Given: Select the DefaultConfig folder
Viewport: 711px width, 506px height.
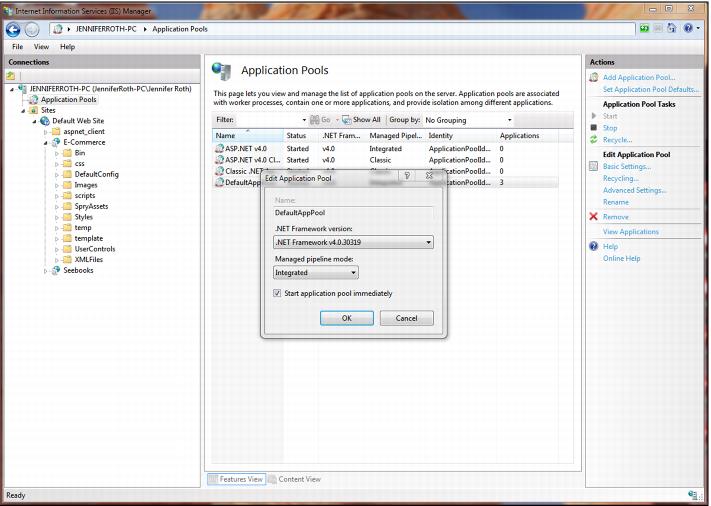Looking at the screenshot, I should click(97, 174).
